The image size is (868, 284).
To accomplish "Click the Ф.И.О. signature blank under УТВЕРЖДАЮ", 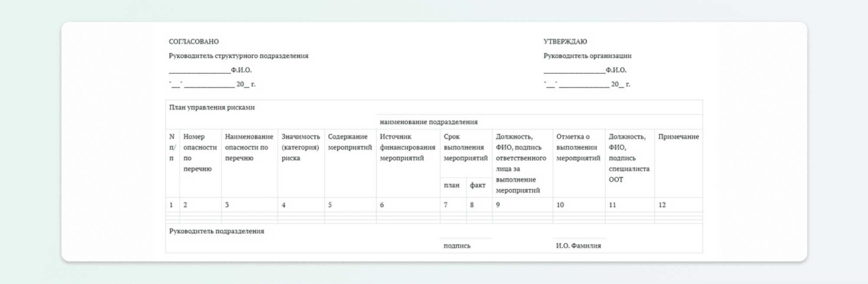I will click(574, 70).
